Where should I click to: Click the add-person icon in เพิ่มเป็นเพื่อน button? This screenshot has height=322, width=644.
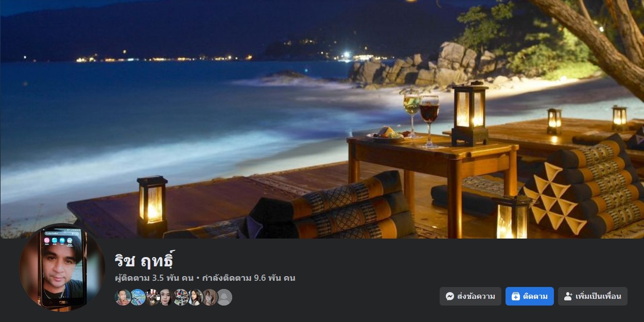point(568,296)
